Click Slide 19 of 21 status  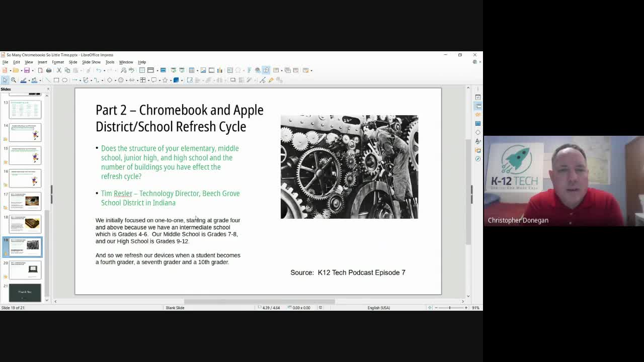coord(13,308)
